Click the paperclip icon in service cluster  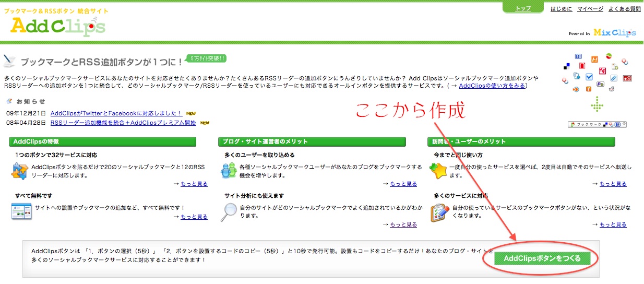pyautogui.click(x=614, y=78)
